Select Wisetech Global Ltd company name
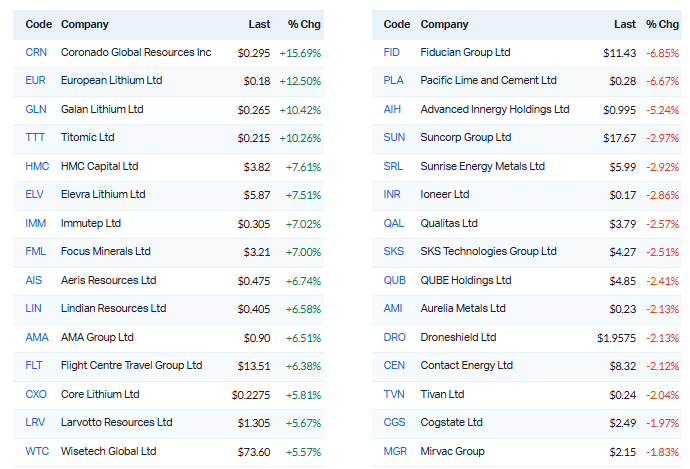 pyautogui.click(x=109, y=451)
